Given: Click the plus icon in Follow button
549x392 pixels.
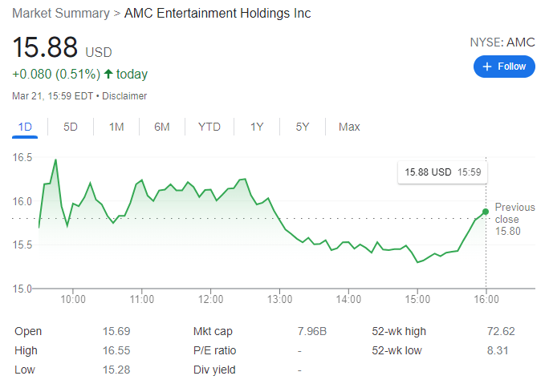Looking at the screenshot, I should click(x=487, y=67).
